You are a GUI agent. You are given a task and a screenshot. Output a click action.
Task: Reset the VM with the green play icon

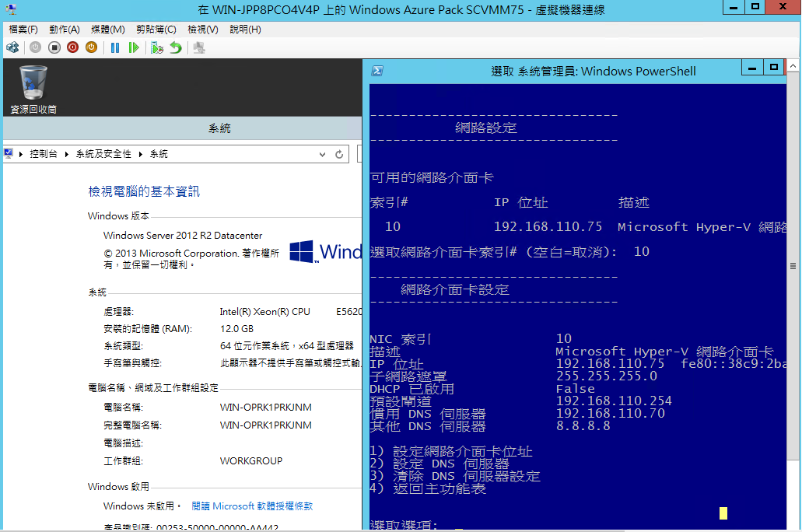point(134,47)
